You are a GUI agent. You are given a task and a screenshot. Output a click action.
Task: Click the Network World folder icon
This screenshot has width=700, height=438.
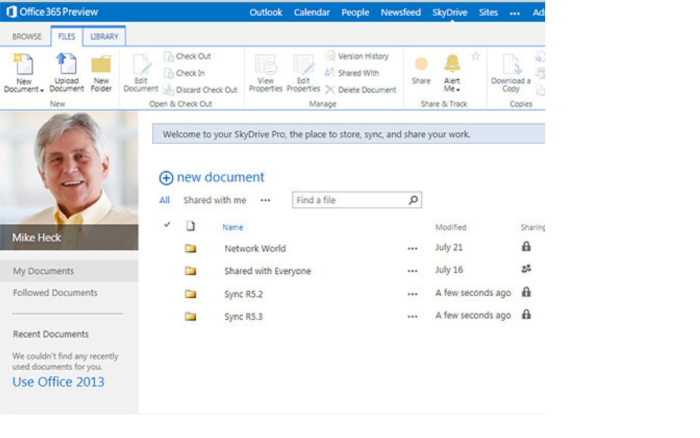click(191, 248)
